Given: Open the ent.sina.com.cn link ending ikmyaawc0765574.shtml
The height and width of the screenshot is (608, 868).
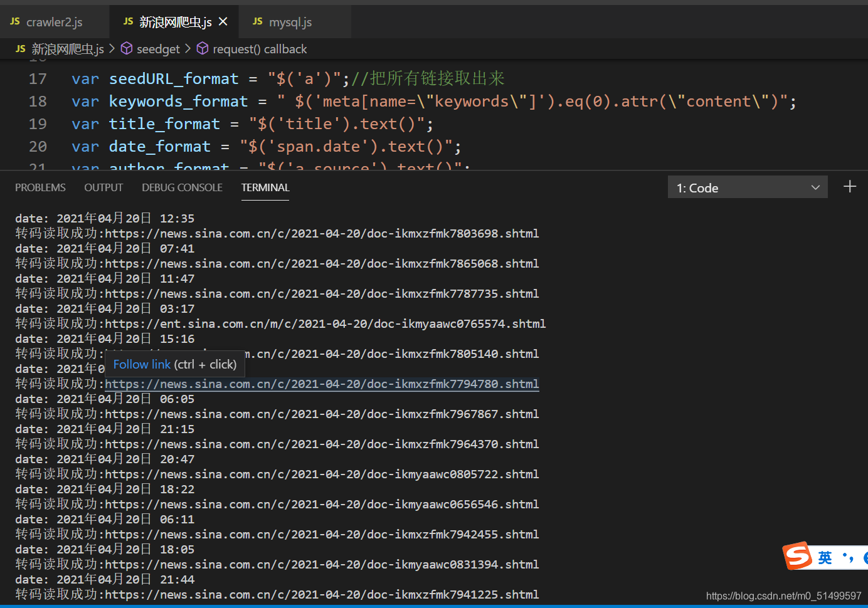Looking at the screenshot, I should point(325,323).
